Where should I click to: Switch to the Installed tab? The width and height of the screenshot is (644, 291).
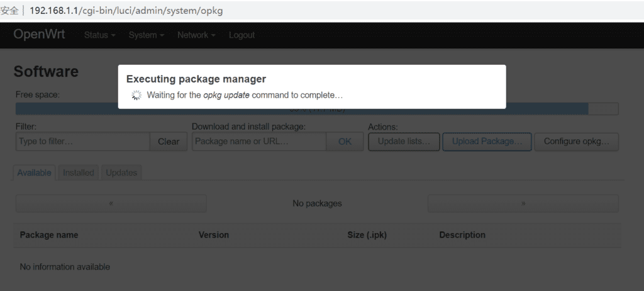pyautogui.click(x=79, y=173)
